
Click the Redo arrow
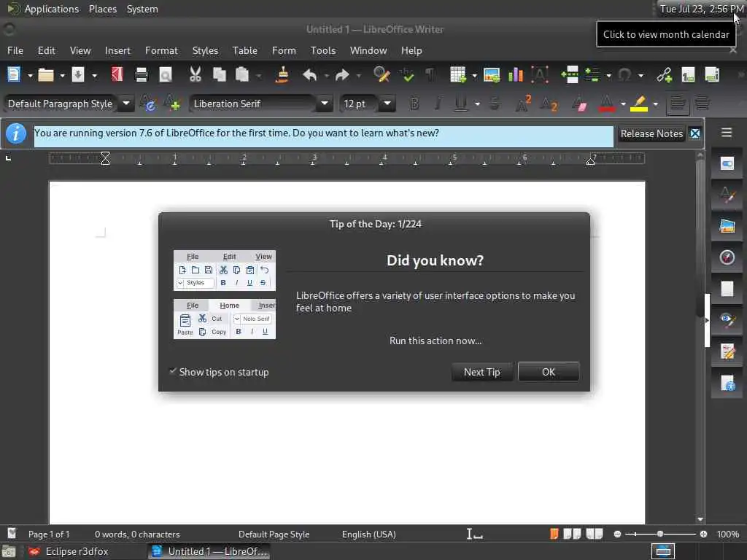pos(342,75)
